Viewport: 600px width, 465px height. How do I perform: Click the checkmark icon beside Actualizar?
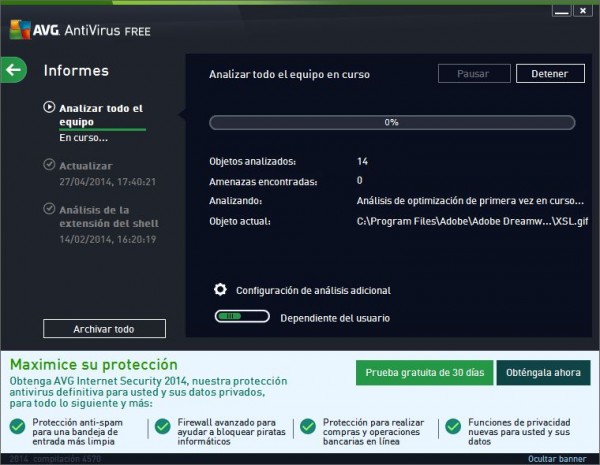pyautogui.click(x=49, y=165)
